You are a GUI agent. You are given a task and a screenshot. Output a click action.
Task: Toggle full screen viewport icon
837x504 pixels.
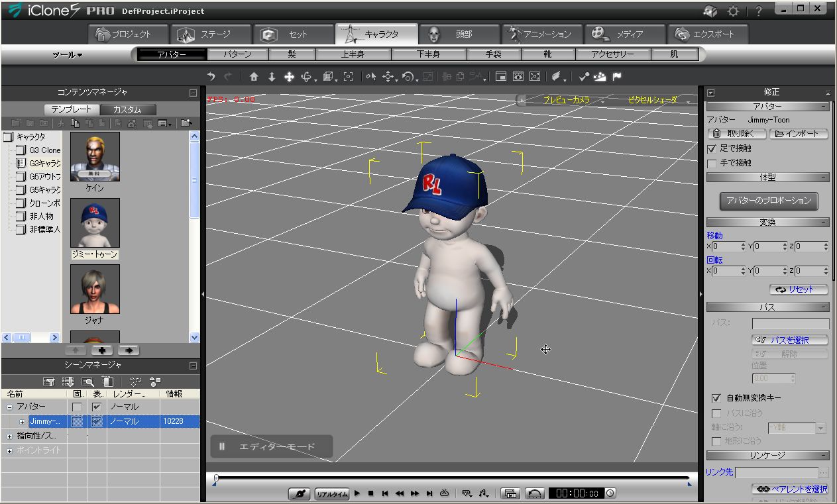[535, 77]
